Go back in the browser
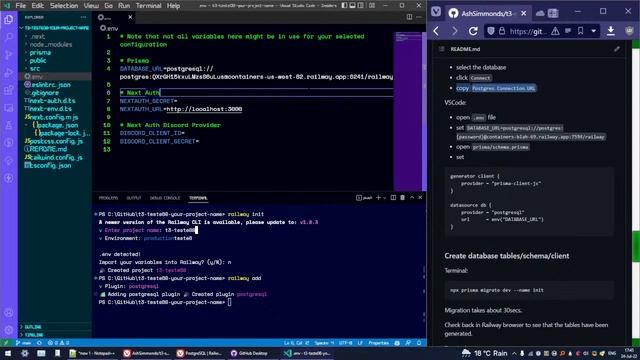 pyautogui.click(x=436, y=31)
